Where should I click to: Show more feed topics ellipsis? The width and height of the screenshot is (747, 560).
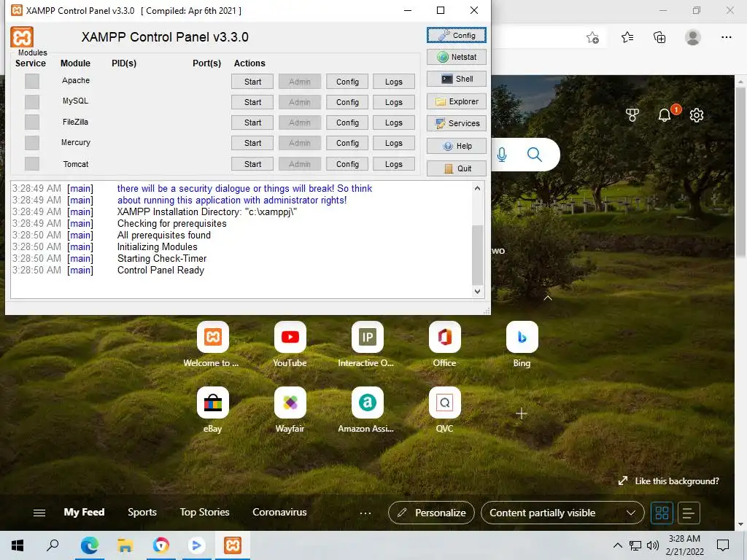[365, 513]
